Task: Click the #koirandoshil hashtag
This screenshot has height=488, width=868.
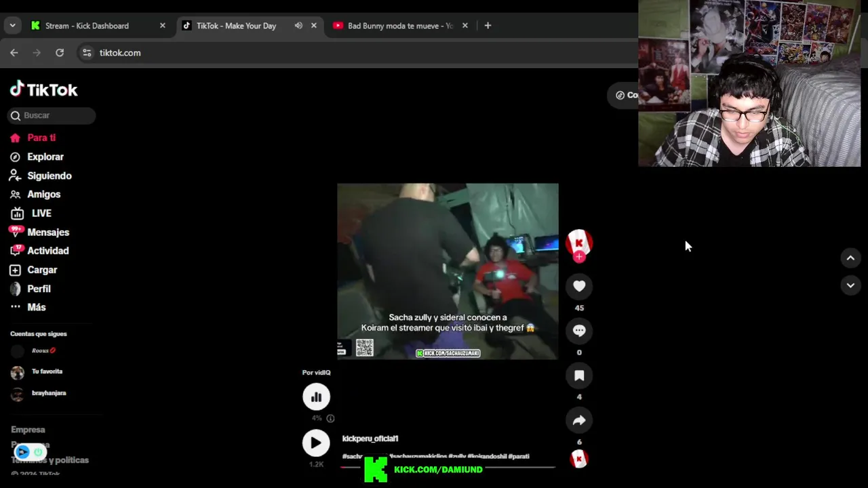Action: click(x=487, y=456)
